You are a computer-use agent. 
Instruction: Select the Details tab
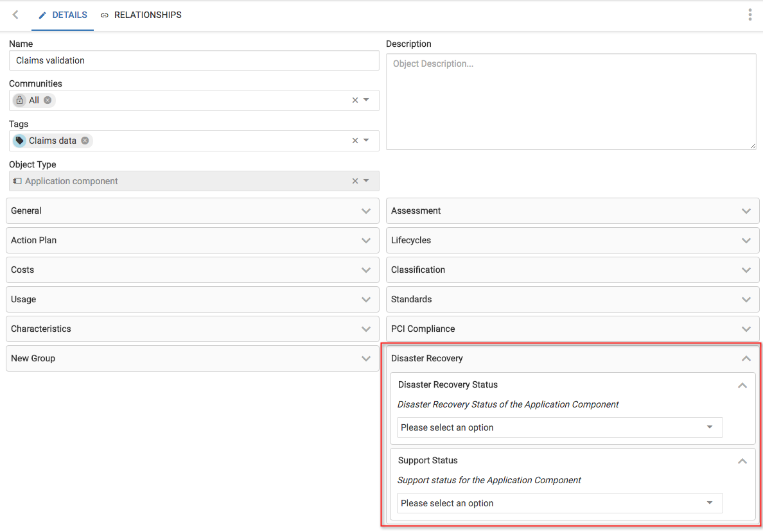(x=63, y=15)
